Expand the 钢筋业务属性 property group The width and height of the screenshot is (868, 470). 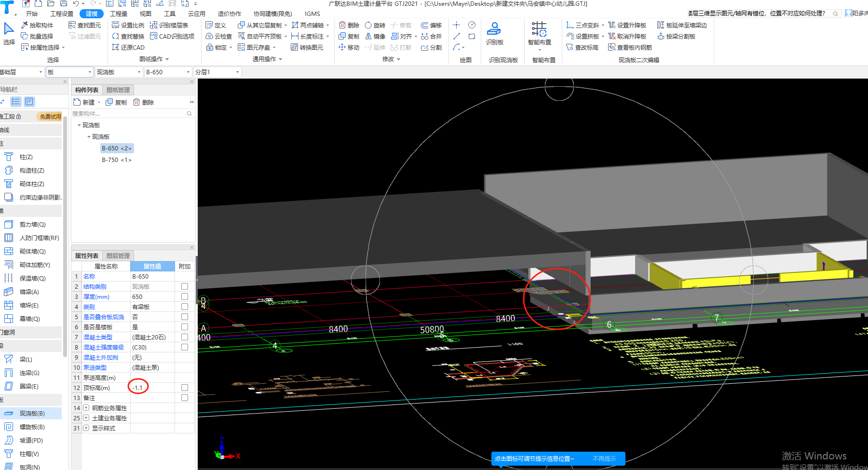(x=86, y=408)
